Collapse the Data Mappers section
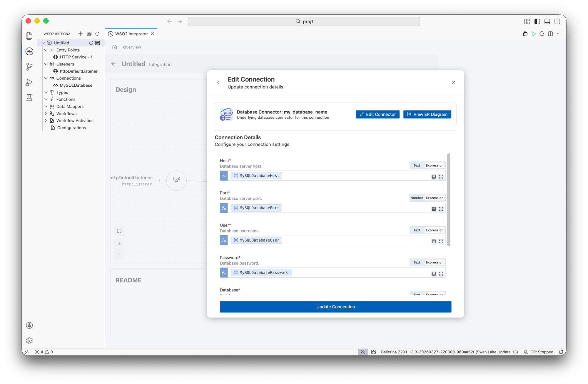 click(46, 106)
